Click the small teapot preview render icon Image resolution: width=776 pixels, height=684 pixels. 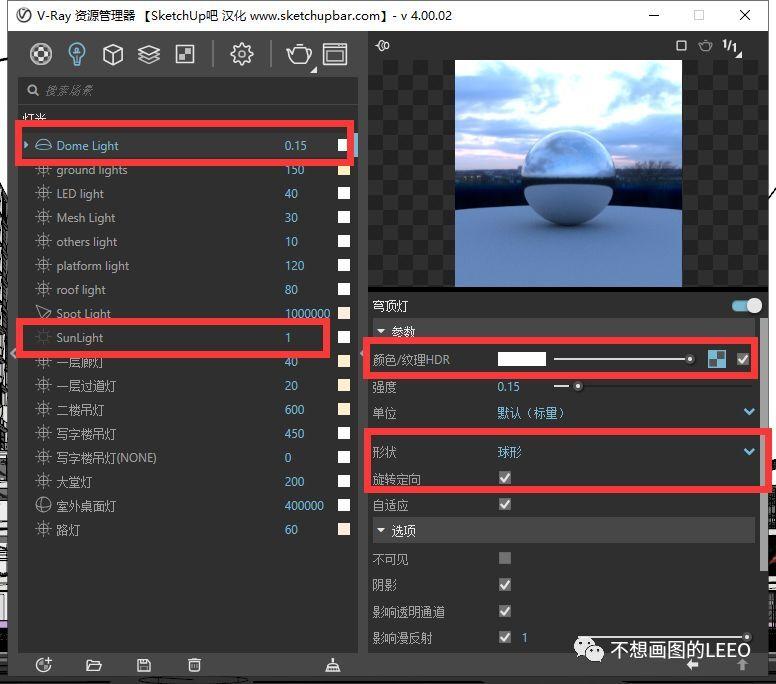(x=705, y=46)
